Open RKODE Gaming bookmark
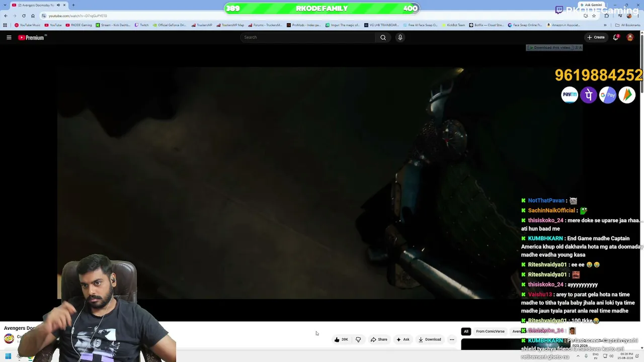The image size is (644, 362). point(79,25)
